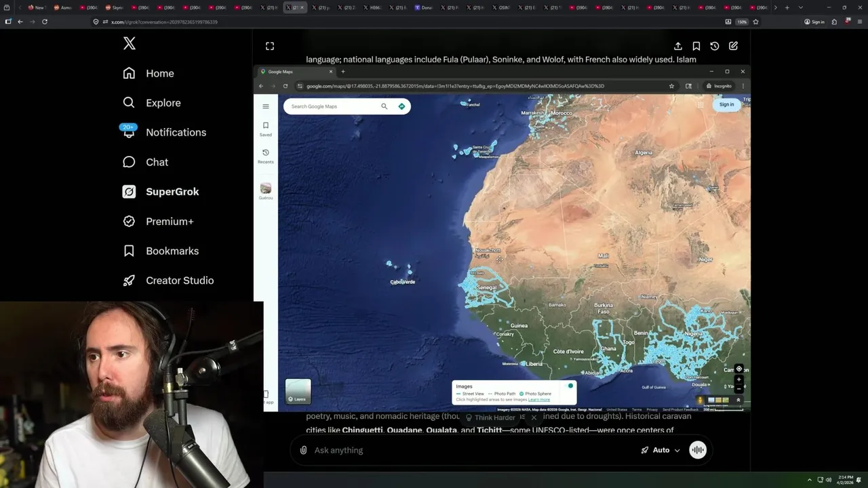Click the Think Harder suggestion
The height and width of the screenshot is (488, 868).
click(x=490, y=418)
